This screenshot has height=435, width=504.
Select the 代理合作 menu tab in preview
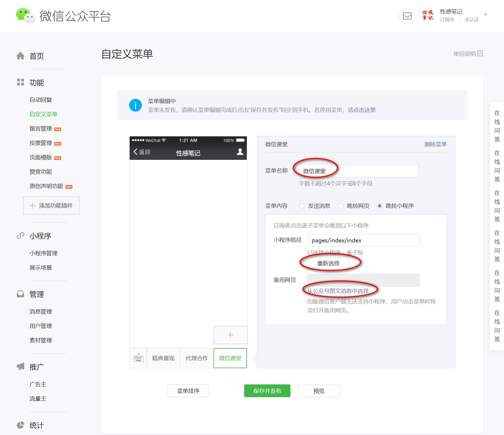point(197,358)
